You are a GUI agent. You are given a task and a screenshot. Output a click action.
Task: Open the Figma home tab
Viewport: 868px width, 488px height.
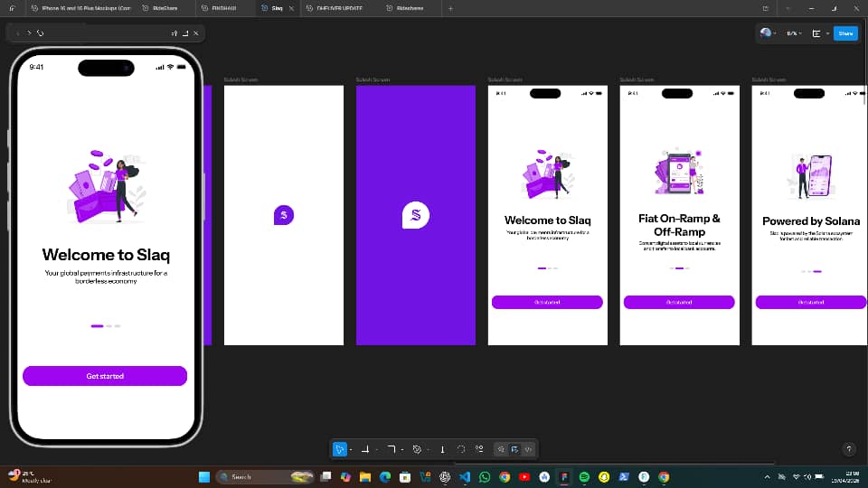(x=12, y=8)
